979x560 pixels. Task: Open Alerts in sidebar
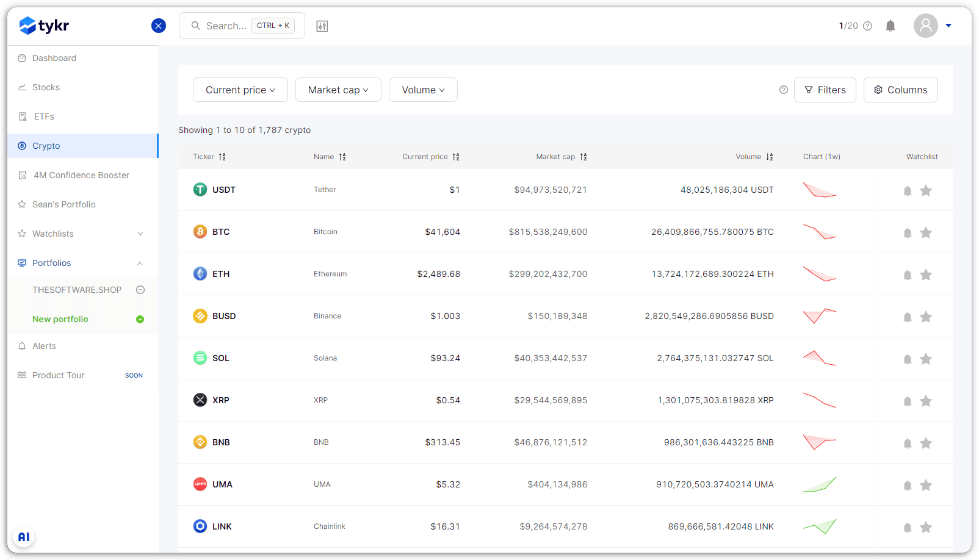point(83,346)
